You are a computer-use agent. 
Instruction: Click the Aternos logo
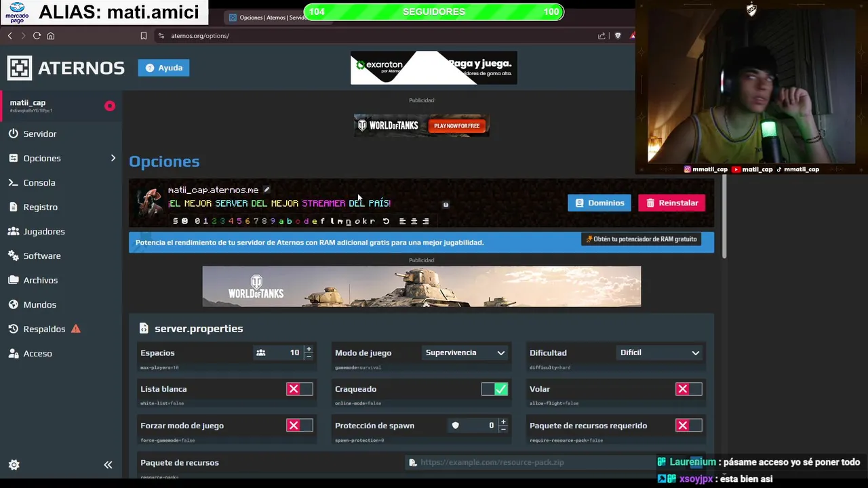(x=66, y=68)
